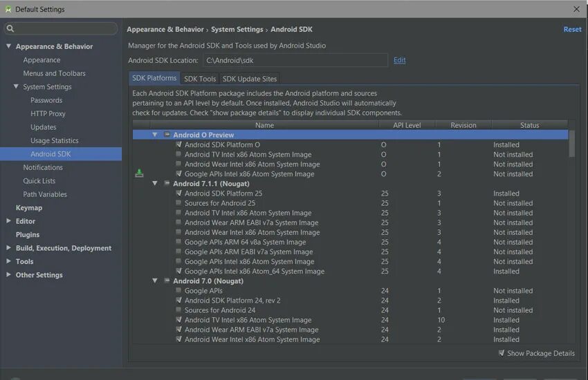
Task: Click the settings search field
Action: tap(61, 28)
